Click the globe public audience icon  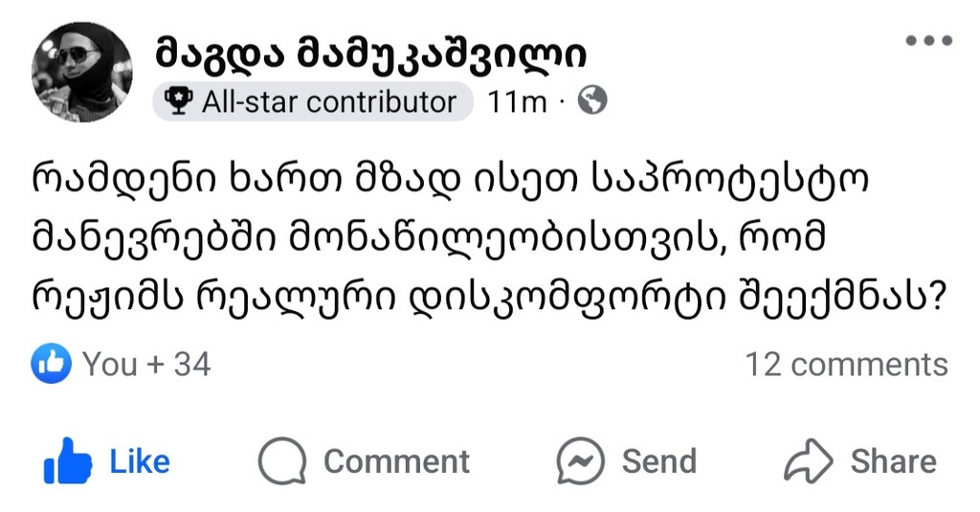[593, 100]
